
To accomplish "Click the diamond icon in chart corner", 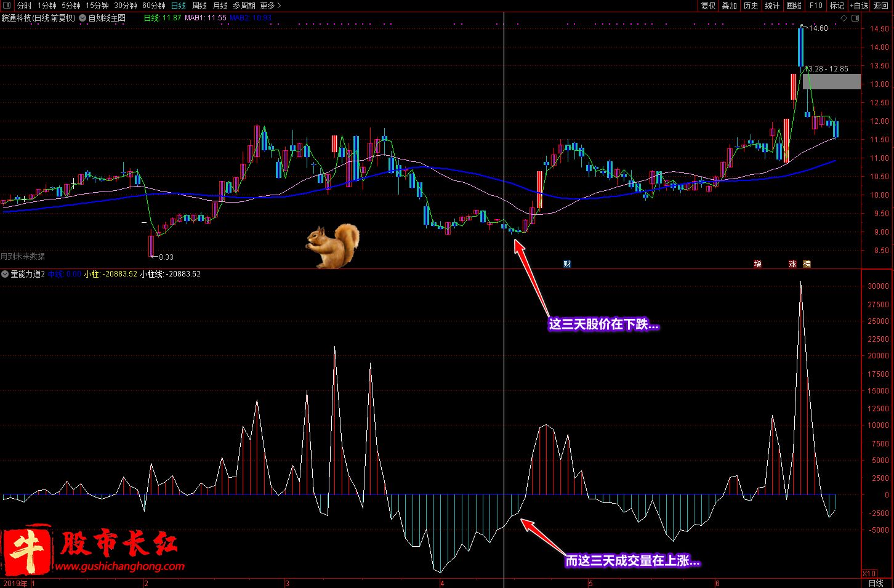I will click(844, 18).
